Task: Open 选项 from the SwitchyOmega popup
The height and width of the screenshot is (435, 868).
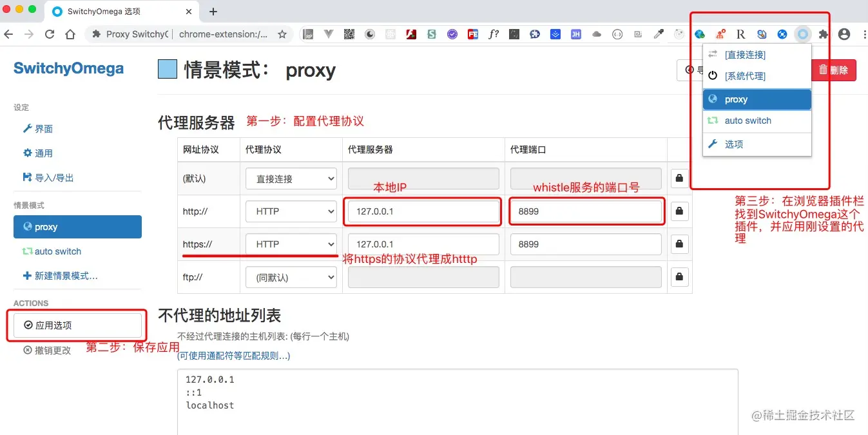Action: pyautogui.click(x=757, y=144)
